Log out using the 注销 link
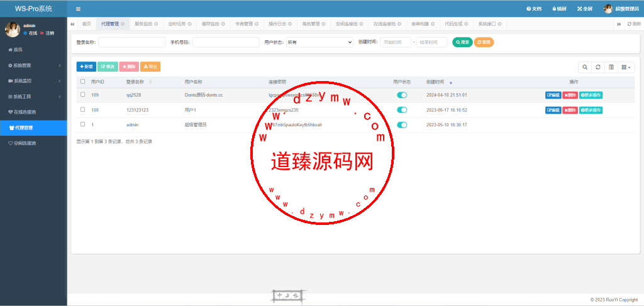This screenshot has height=306, width=644. coord(47,33)
